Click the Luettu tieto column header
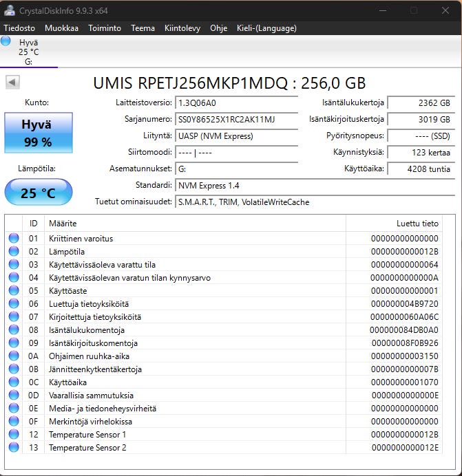The width and height of the screenshot is (462, 476). pyautogui.click(x=394, y=224)
